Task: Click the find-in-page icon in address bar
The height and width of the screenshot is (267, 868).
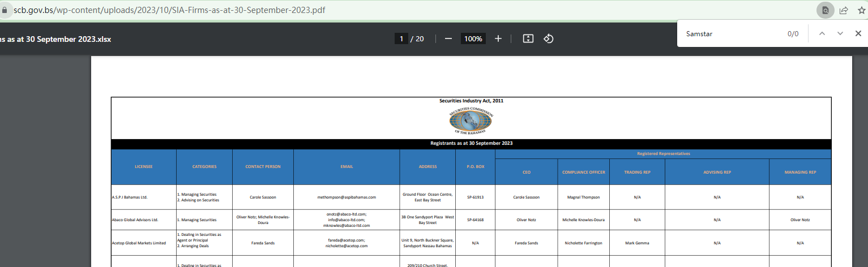Action: 826,10
